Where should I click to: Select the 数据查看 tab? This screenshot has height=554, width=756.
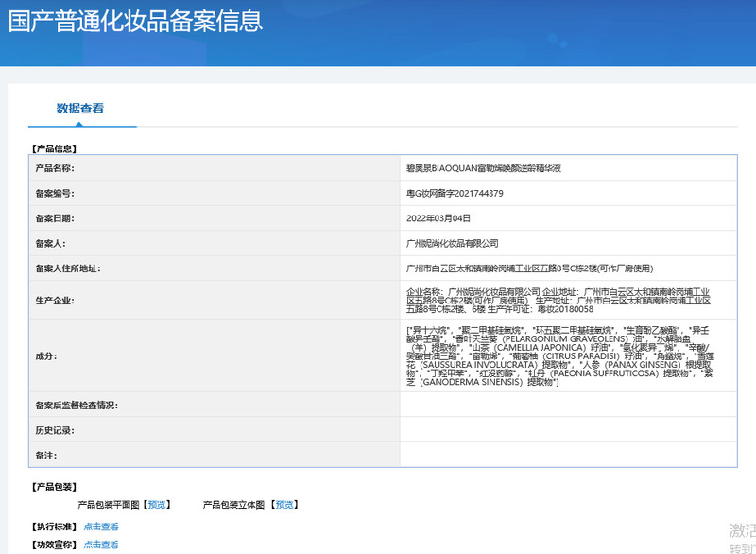(80, 109)
